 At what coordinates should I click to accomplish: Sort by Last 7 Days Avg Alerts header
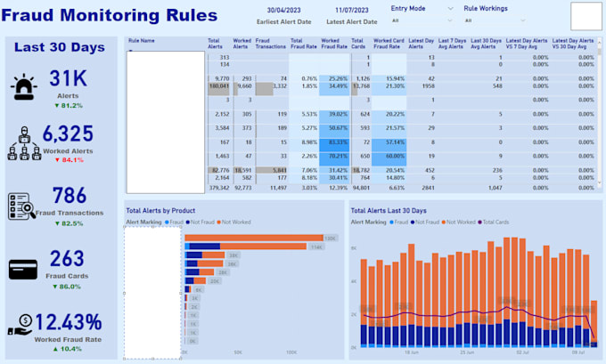tap(452, 44)
